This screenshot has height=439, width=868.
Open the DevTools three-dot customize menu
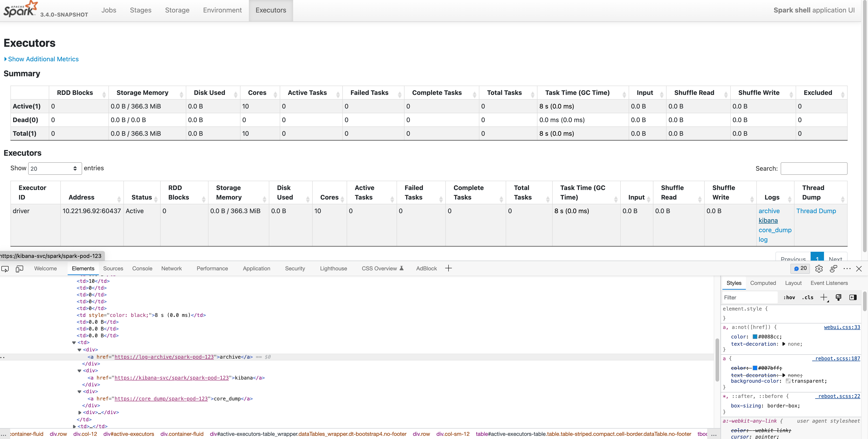coord(847,269)
